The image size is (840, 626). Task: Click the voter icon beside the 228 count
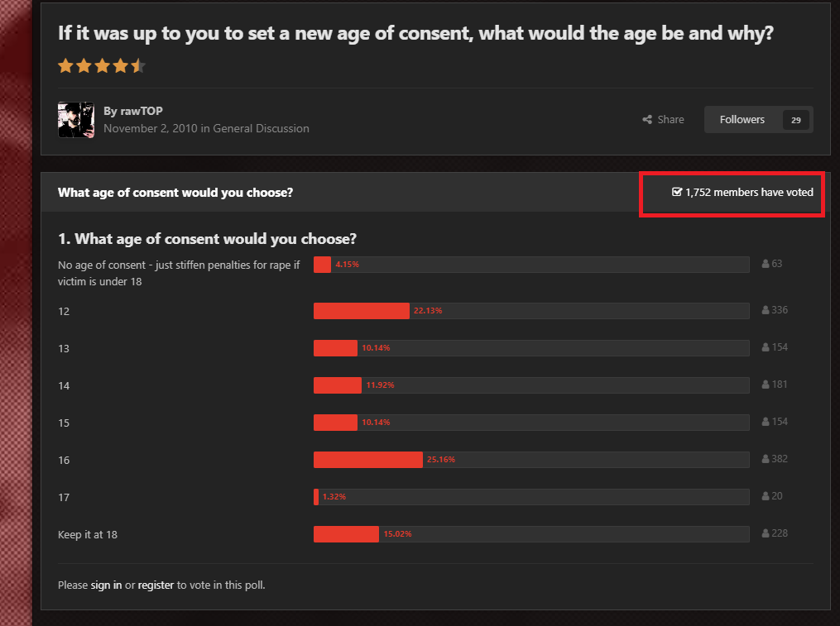pos(766,533)
